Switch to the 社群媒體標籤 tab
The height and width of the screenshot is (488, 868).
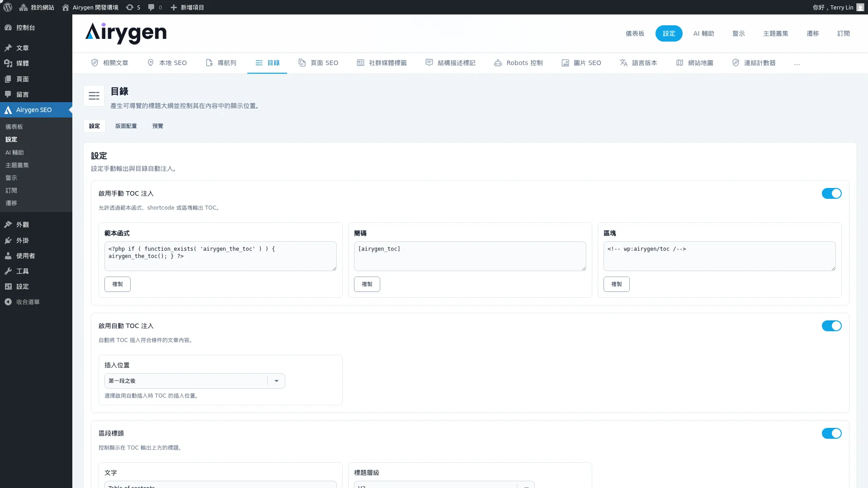pos(382,63)
